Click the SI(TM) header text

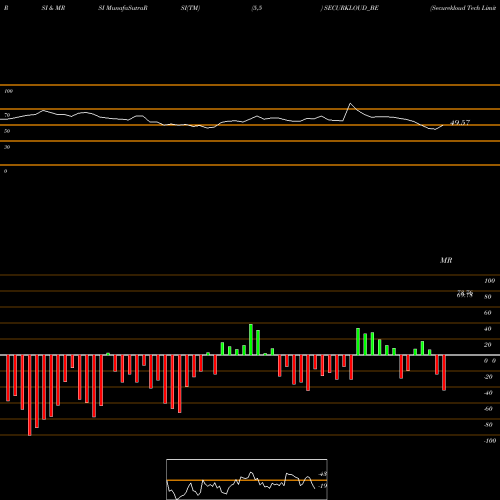pos(190,8)
